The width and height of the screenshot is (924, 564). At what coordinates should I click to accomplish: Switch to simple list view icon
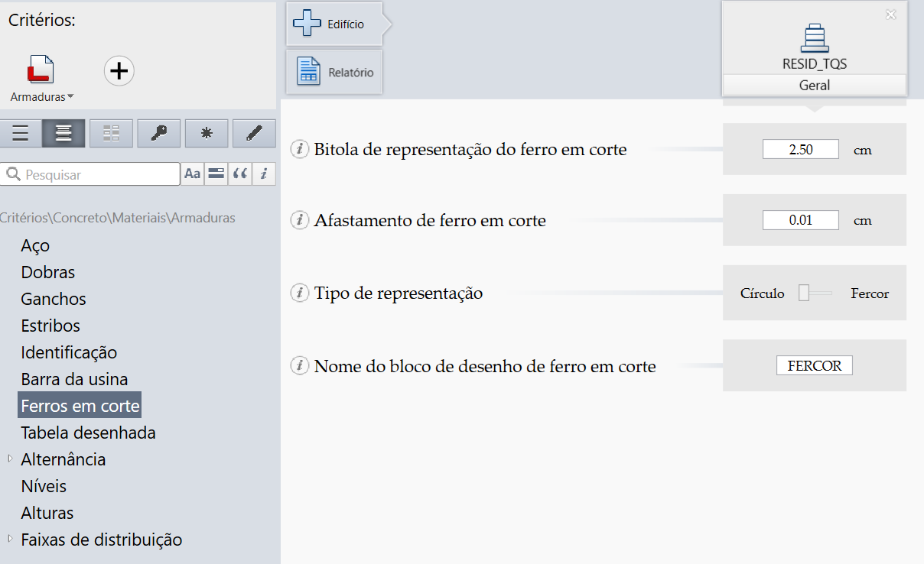coord(21,134)
